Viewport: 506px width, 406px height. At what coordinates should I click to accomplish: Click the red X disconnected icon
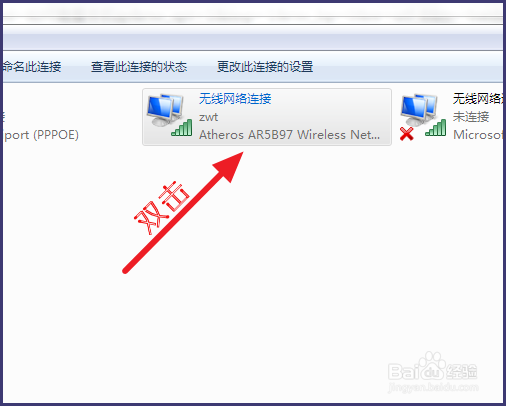407,134
